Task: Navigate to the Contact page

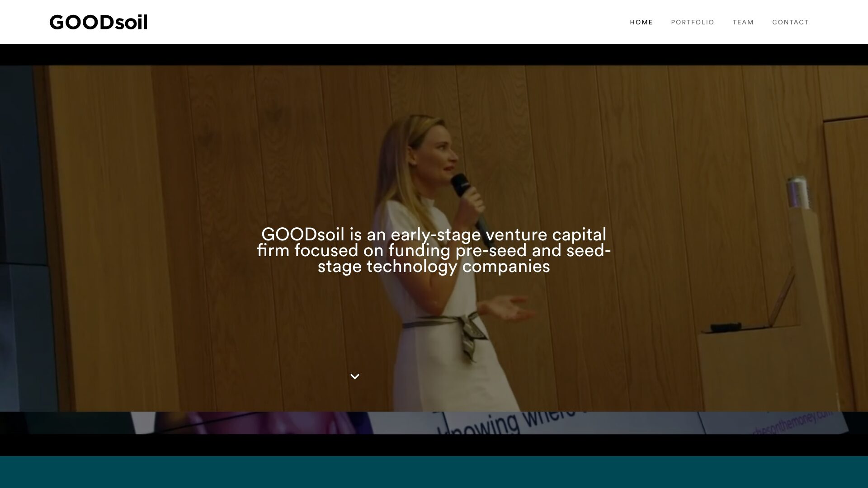Action: point(790,22)
